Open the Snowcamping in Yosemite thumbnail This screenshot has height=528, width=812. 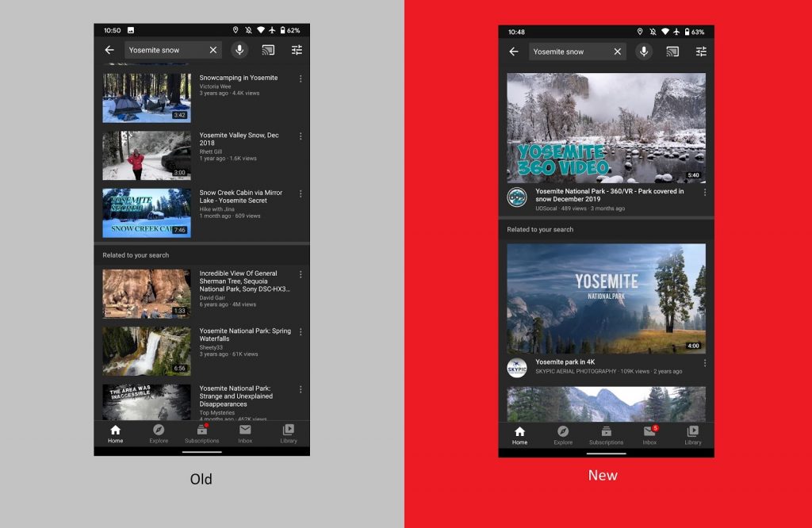click(x=147, y=98)
